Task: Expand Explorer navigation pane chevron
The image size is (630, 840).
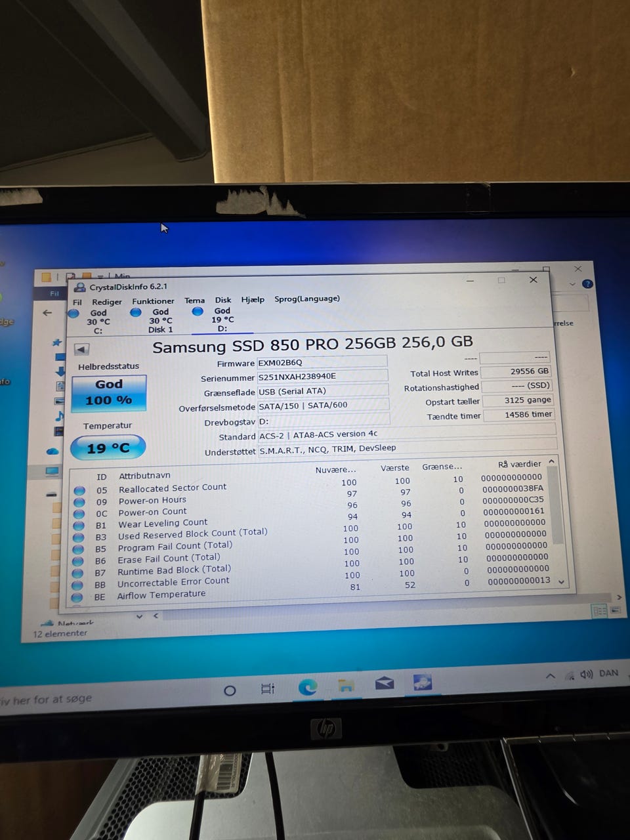Action: 139,616
